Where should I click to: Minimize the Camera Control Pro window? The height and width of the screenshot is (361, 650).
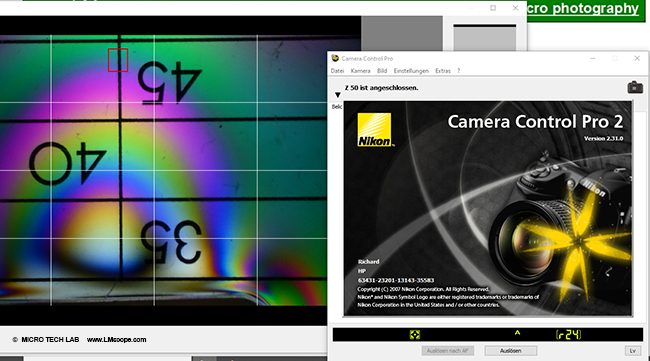(593, 58)
